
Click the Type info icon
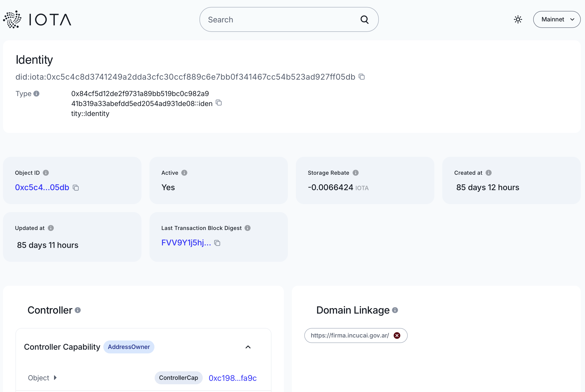(x=36, y=94)
